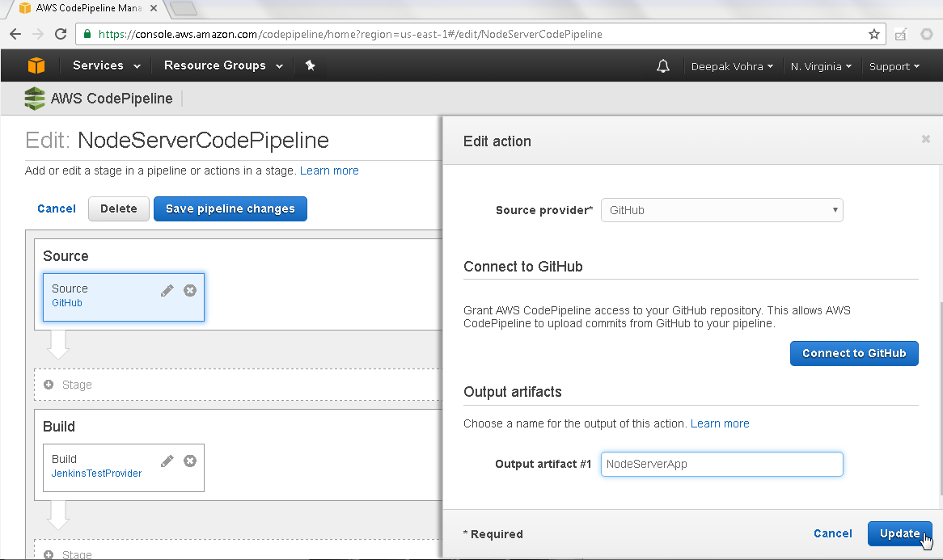This screenshot has width=943, height=560.
Task: Click the browser extension icon beside star
Action: [900, 34]
